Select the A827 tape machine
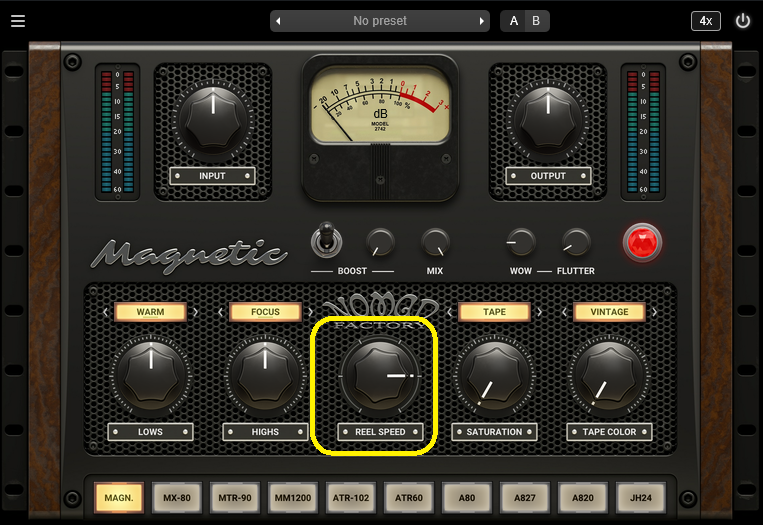This screenshot has height=525, width=763. click(525, 498)
